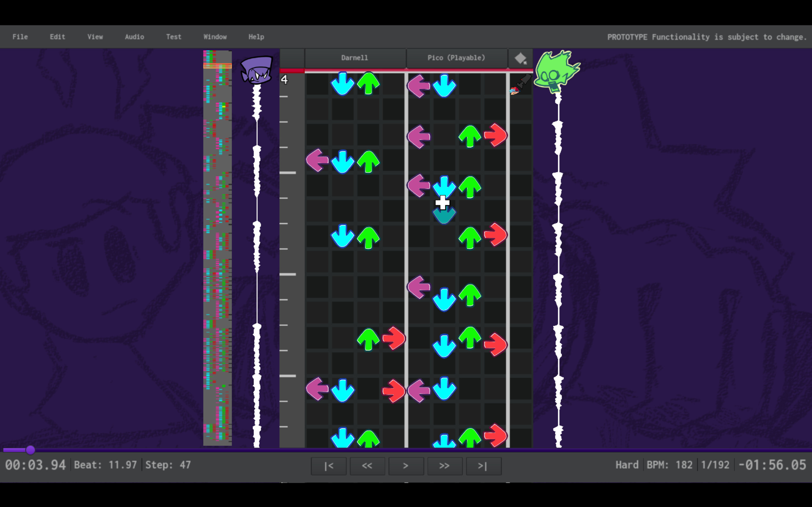The height and width of the screenshot is (507, 812).
Task: Open the Audio menu
Action: point(135,37)
